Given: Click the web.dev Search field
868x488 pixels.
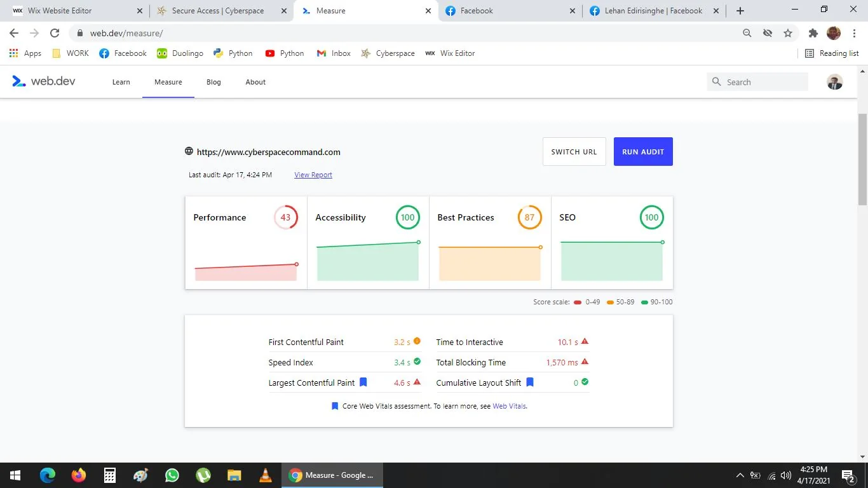Looking at the screenshot, I should (757, 82).
